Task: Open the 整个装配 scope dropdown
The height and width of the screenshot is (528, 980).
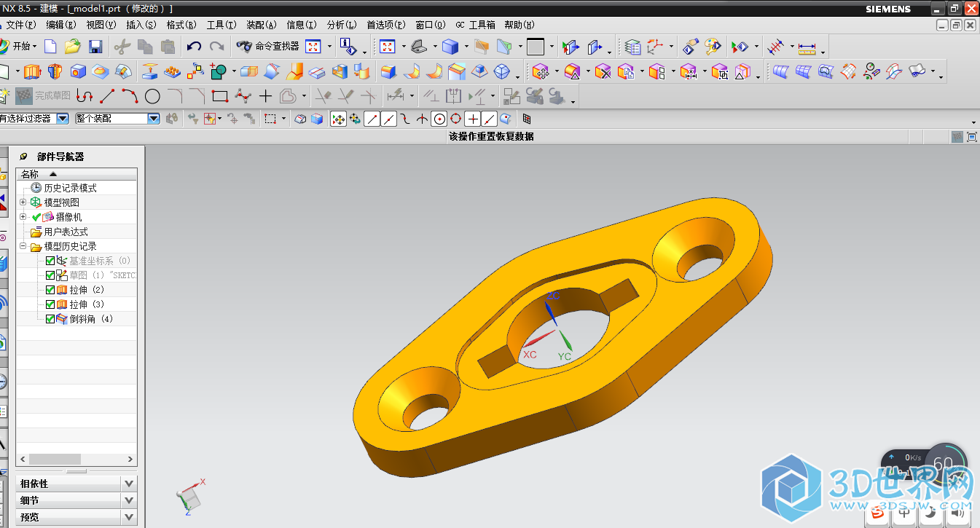Action: (x=154, y=118)
